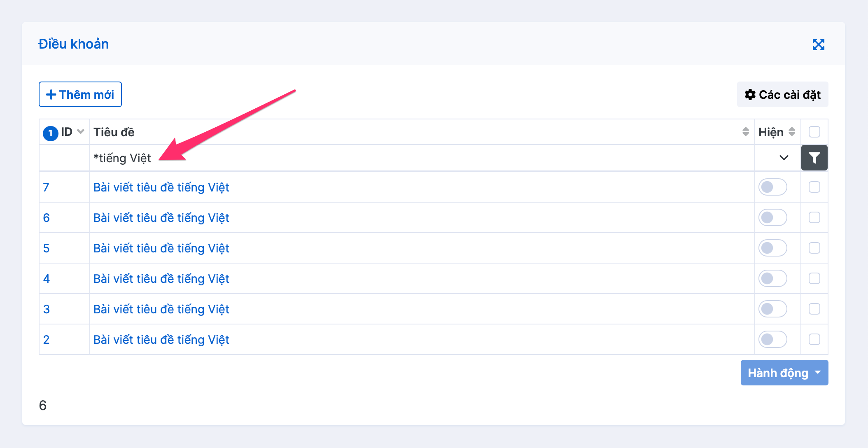Click the funnel filter icon

point(814,158)
